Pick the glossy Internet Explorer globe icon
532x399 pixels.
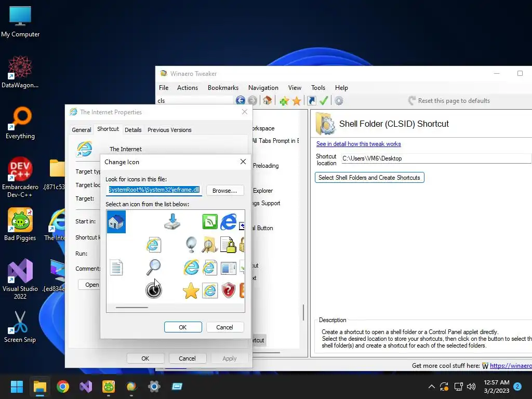pos(191,268)
